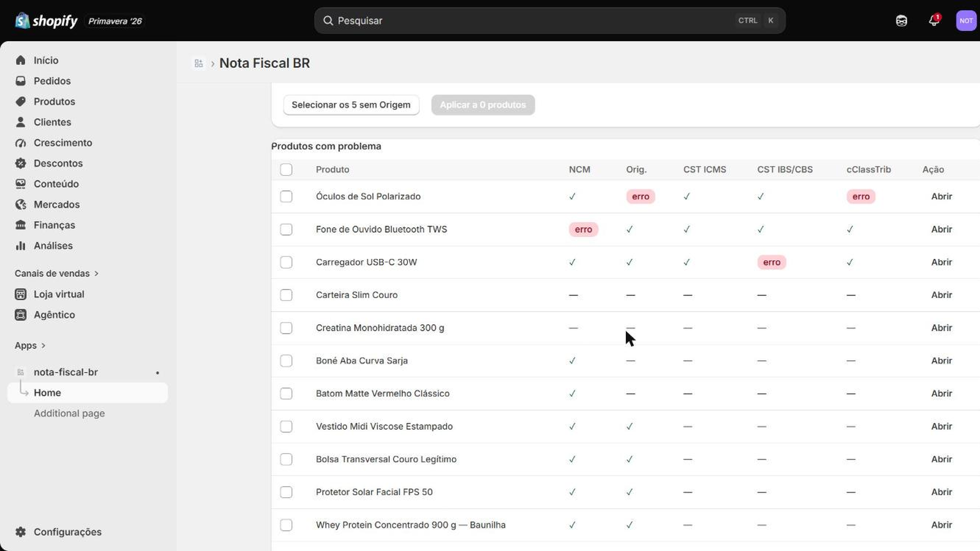Screen dimensions: 980x551
Task: Check the Whey Protein Concentrado row
Action: click(286, 525)
